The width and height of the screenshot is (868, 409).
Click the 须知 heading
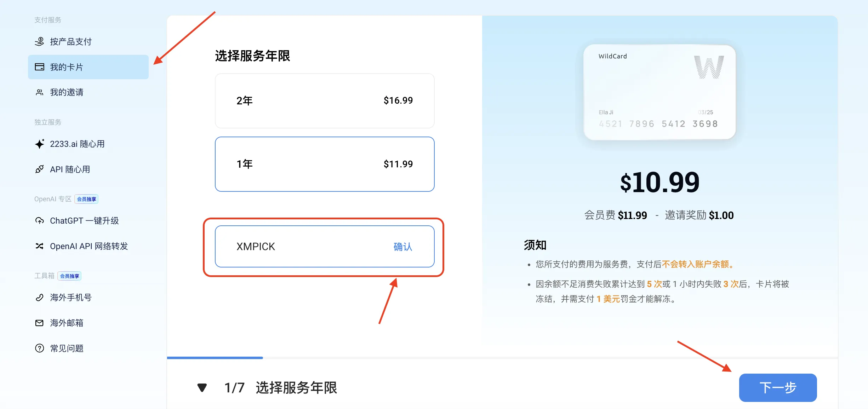[535, 245]
